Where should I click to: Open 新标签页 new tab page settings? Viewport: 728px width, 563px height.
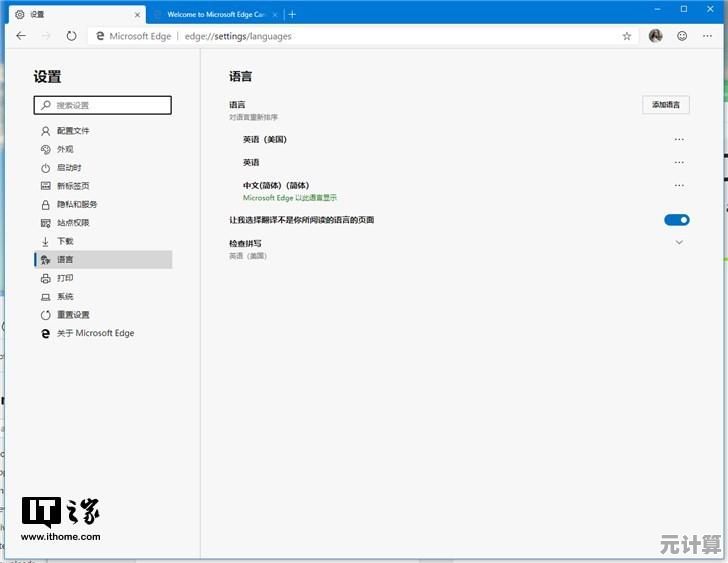click(103, 186)
